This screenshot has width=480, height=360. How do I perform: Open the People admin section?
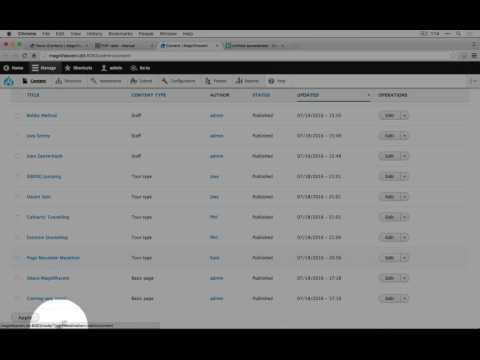coord(216,81)
